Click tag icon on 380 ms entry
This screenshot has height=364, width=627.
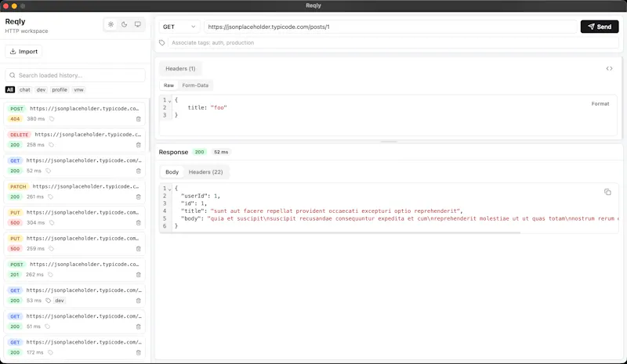pos(52,119)
